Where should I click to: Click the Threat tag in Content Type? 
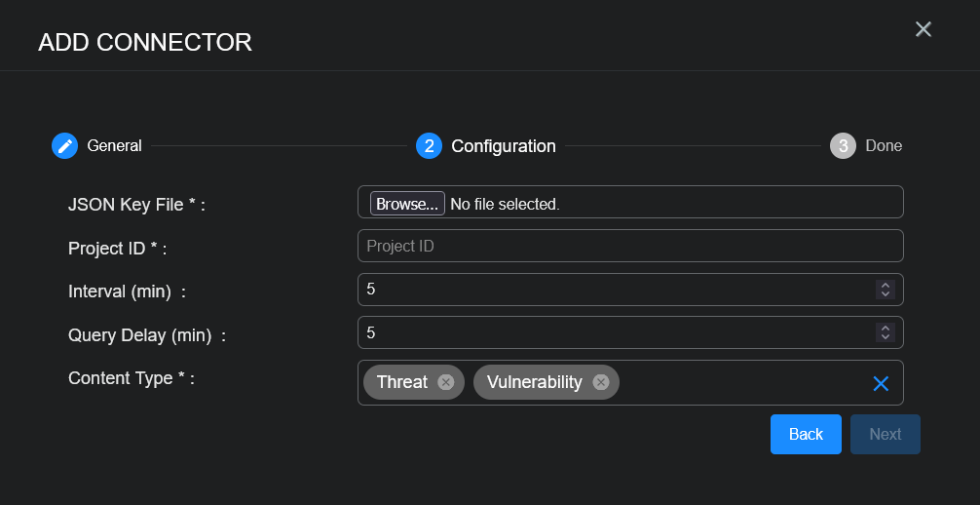401,382
